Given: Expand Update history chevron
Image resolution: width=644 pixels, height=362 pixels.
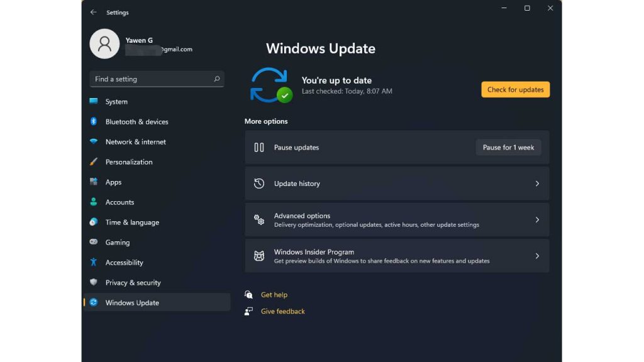Looking at the screenshot, I should [537, 184].
